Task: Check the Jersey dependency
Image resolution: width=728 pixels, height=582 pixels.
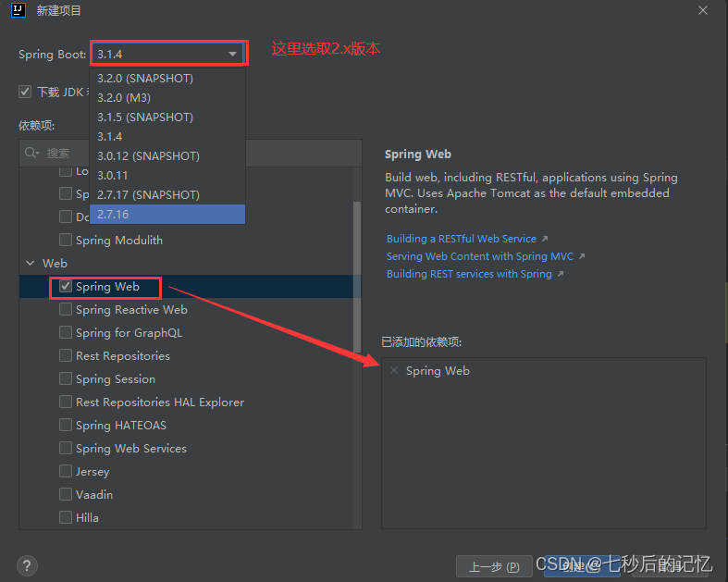Action: 66,472
